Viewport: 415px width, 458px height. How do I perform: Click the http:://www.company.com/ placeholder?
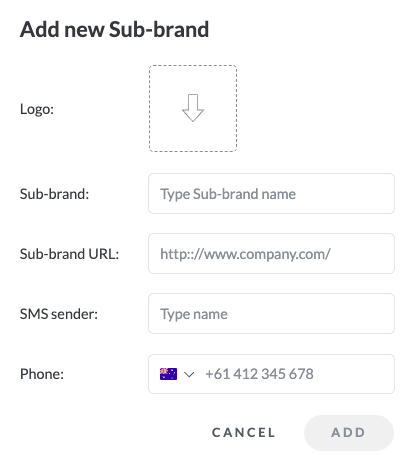pos(245,254)
